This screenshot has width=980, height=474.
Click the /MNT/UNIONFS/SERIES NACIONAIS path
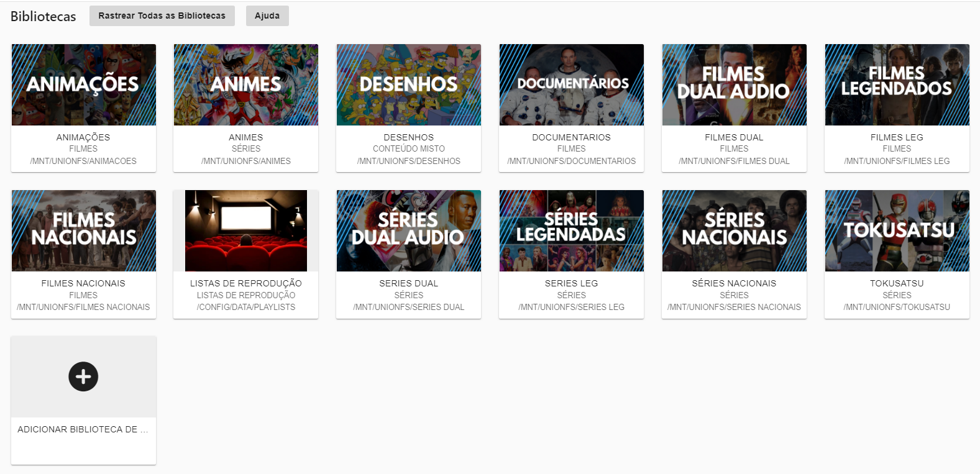point(735,307)
